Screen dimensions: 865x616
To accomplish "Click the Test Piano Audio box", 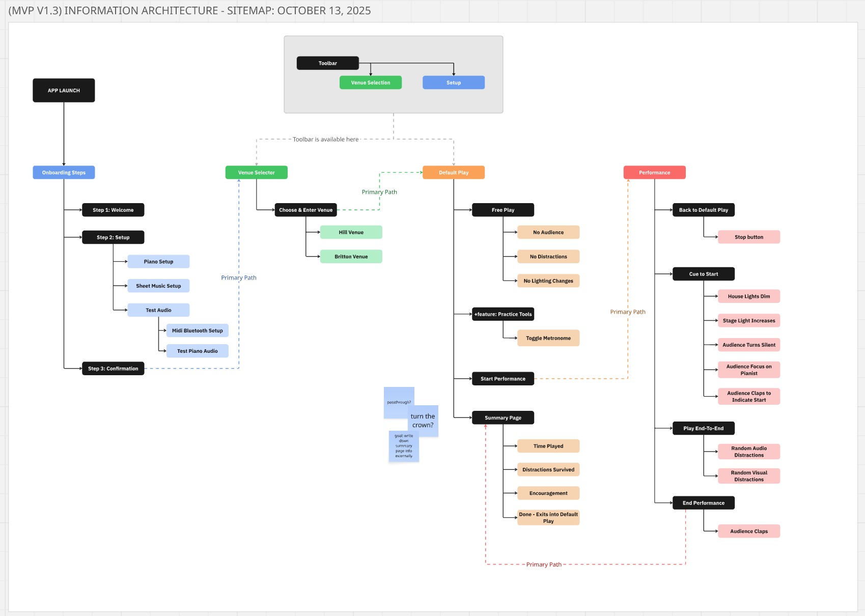I will (x=198, y=351).
